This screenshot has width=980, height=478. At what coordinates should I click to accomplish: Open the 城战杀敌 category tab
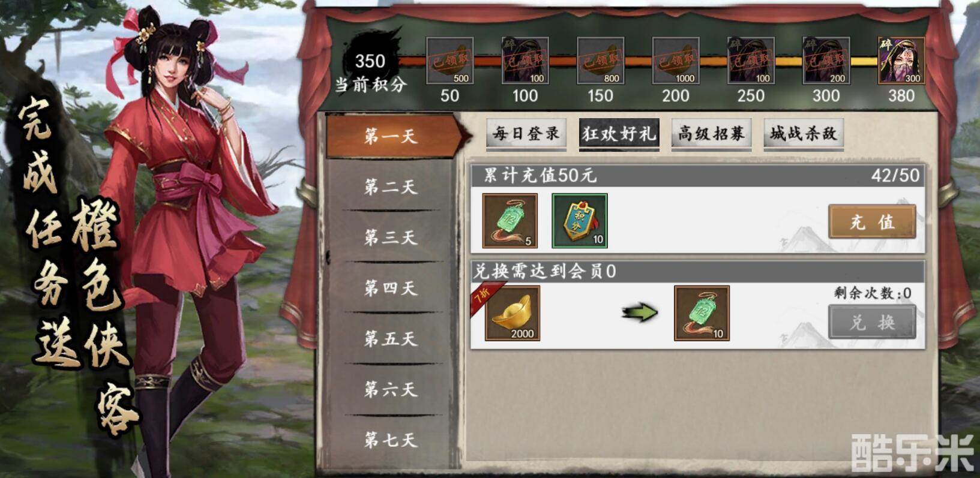[x=804, y=133]
